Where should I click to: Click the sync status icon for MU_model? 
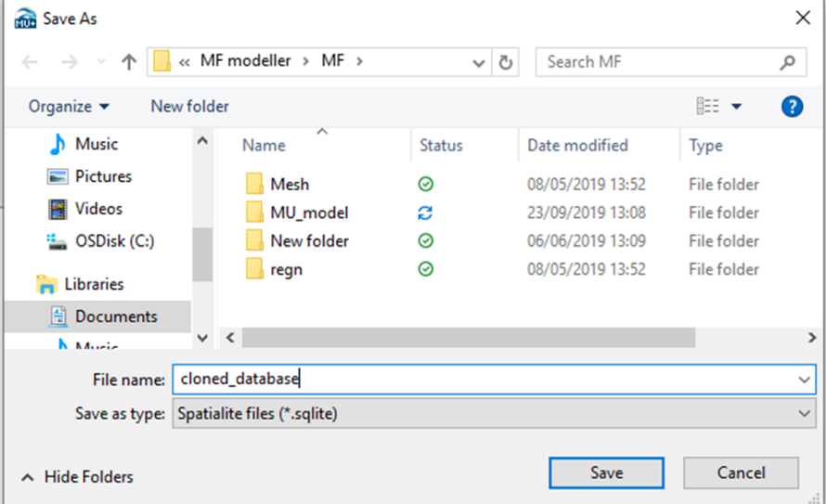[x=425, y=213]
